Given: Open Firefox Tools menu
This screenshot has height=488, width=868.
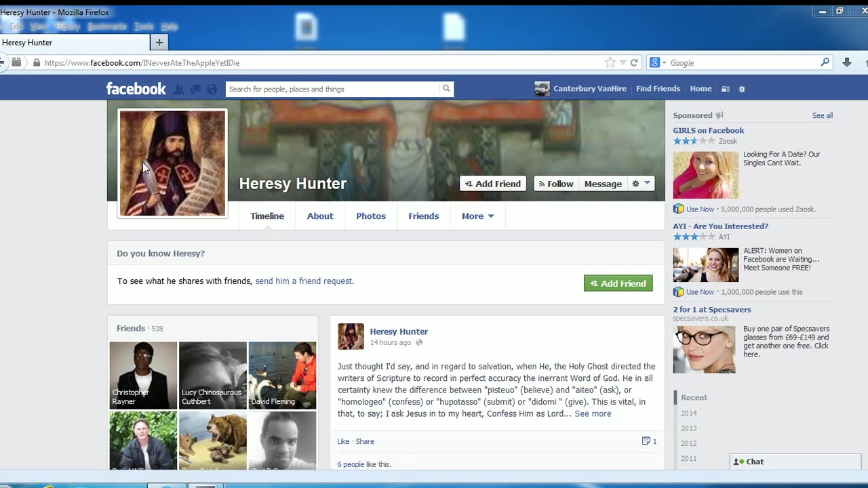Looking at the screenshot, I should click(144, 26).
